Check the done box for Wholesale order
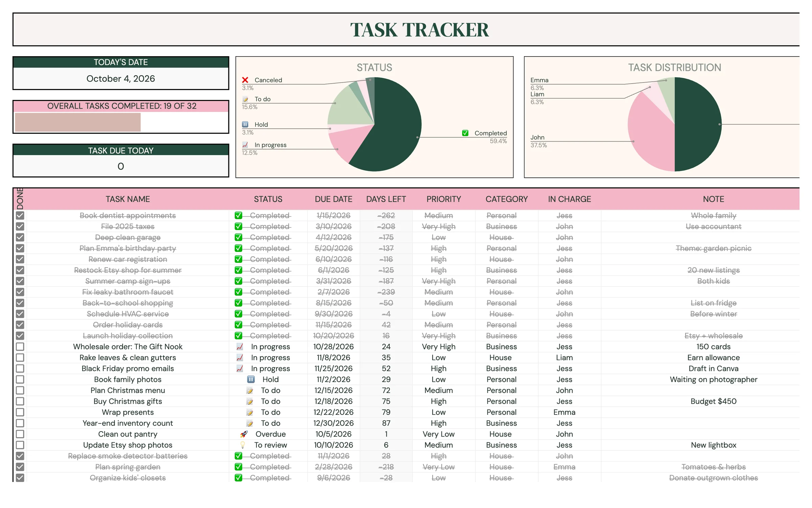 (x=20, y=346)
